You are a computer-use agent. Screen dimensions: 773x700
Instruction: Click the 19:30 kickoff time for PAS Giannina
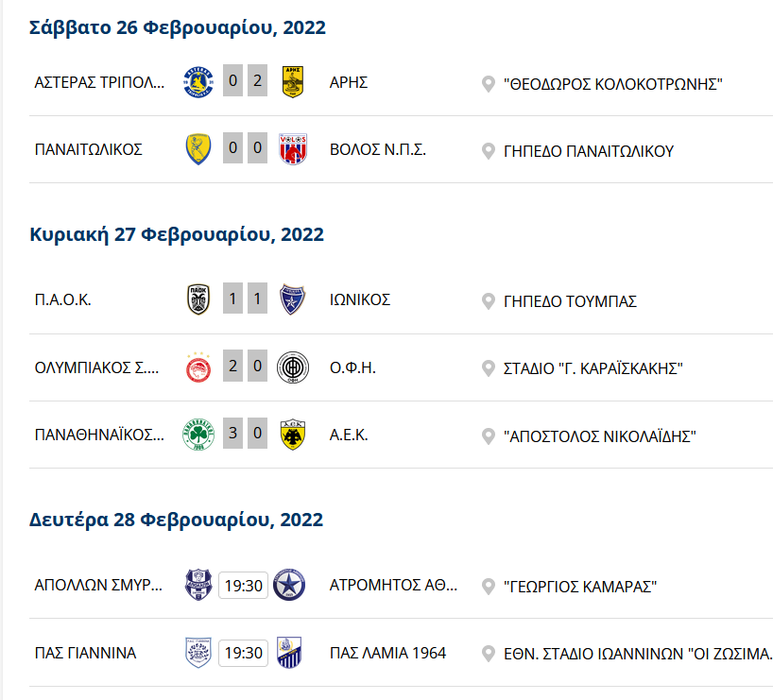[x=243, y=653]
